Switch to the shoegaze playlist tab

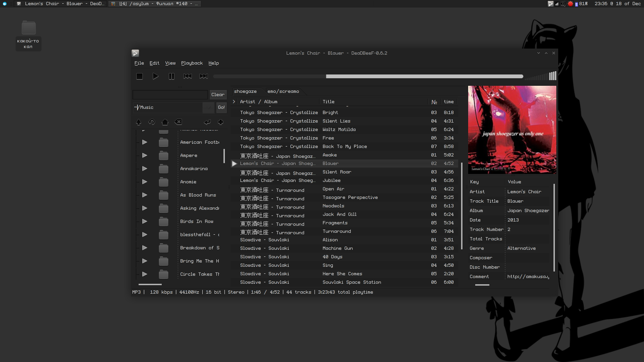click(246, 91)
